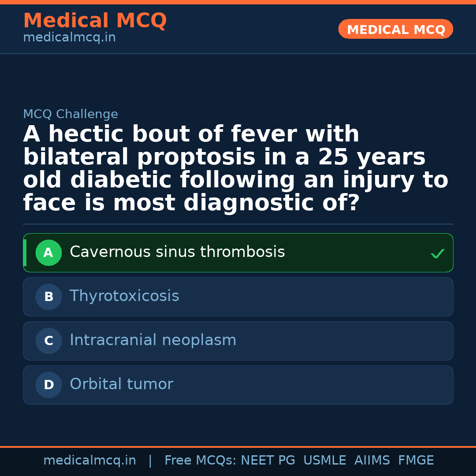476x476 pixels.
Task: Click the orange MEDICAL MCQ badge
Action: [395, 30]
